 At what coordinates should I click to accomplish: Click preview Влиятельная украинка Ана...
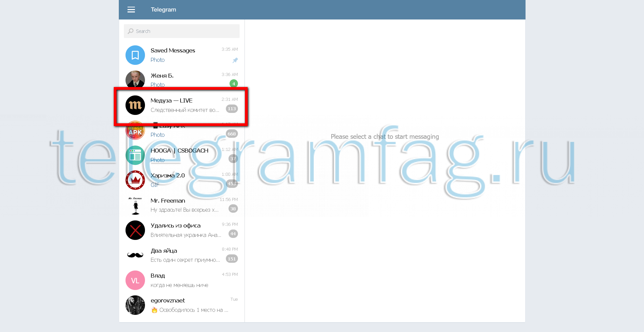186,235
